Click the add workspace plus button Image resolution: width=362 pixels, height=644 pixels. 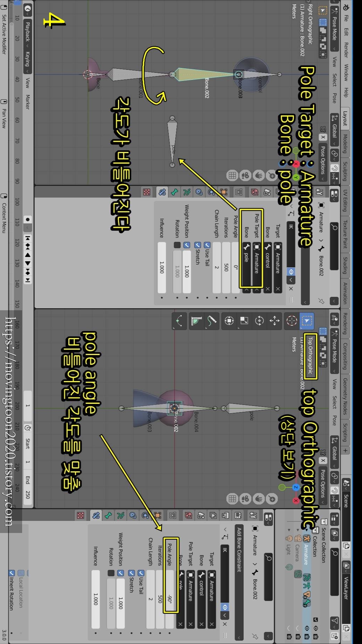345,450
